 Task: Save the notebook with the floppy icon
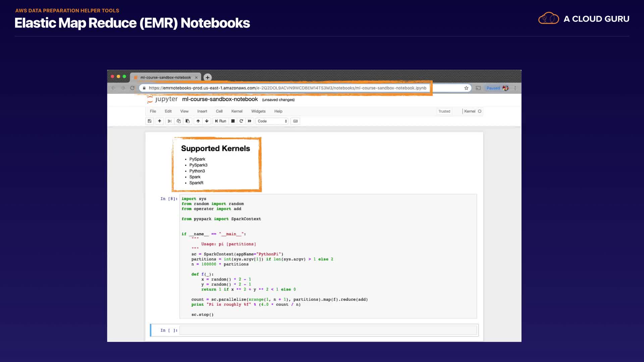tap(150, 121)
